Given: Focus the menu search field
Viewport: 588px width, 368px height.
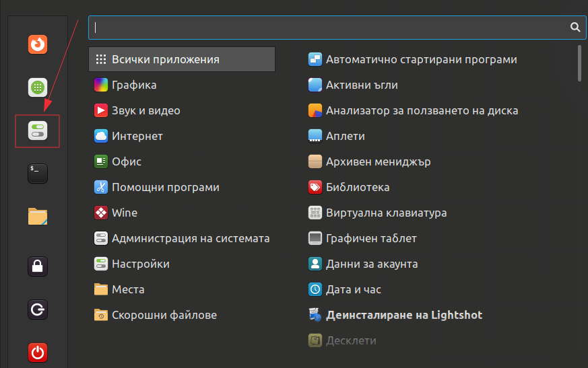Looking at the screenshot, I should point(337,28).
